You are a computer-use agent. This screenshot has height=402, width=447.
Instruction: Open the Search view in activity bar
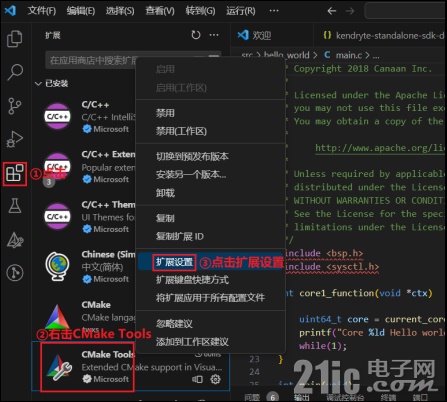pos(15,72)
